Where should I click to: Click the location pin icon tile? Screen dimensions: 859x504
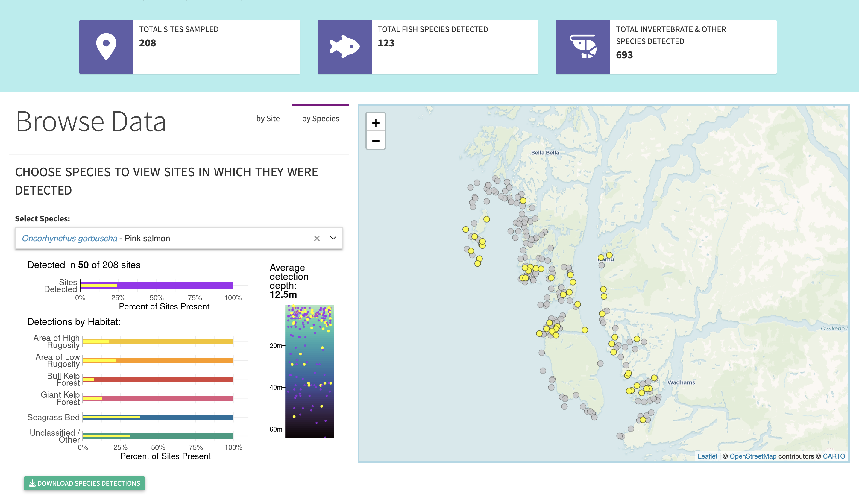click(106, 47)
